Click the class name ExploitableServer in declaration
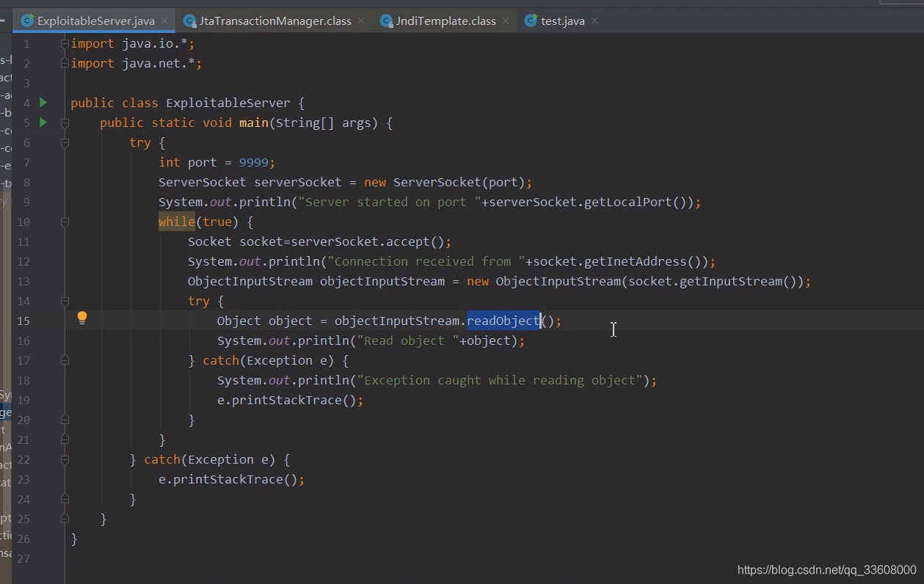 tap(228, 103)
